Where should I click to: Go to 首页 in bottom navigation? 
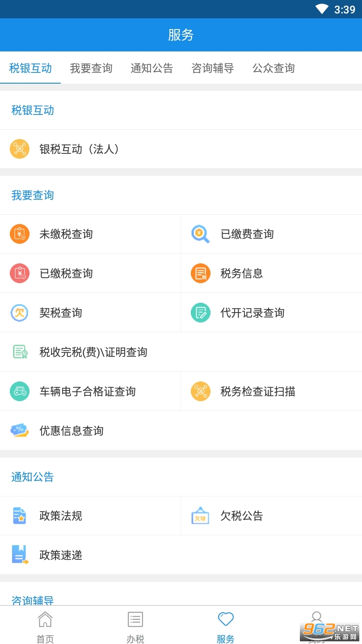pos(45,626)
